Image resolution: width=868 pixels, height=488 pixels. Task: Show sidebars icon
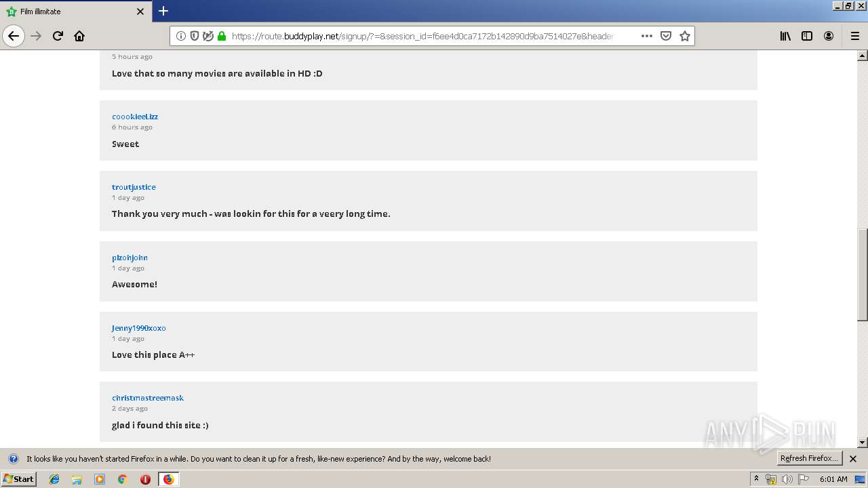[807, 36]
